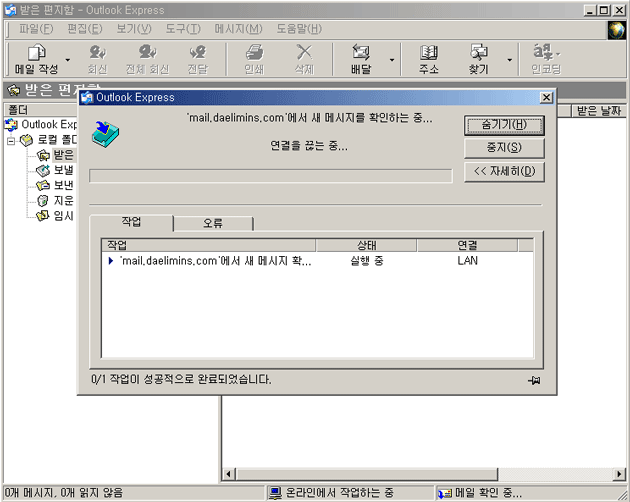Click the 상태 column header

click(366, 245)
